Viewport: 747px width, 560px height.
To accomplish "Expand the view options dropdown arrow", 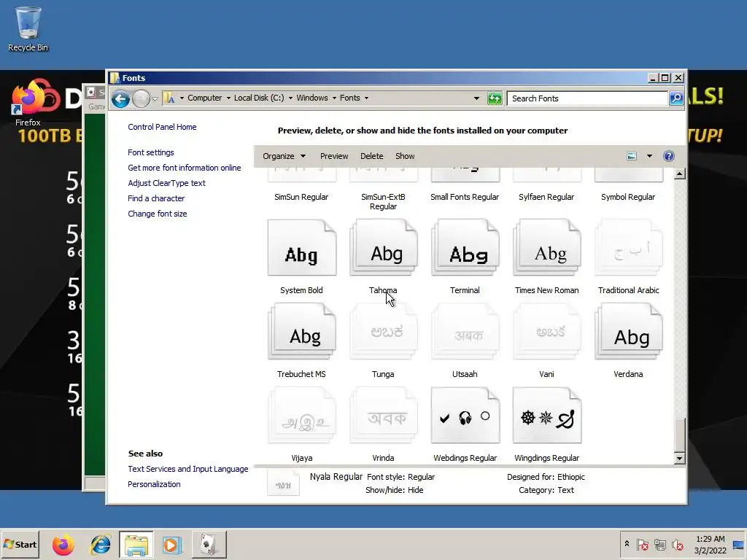I will click(649, 156).
